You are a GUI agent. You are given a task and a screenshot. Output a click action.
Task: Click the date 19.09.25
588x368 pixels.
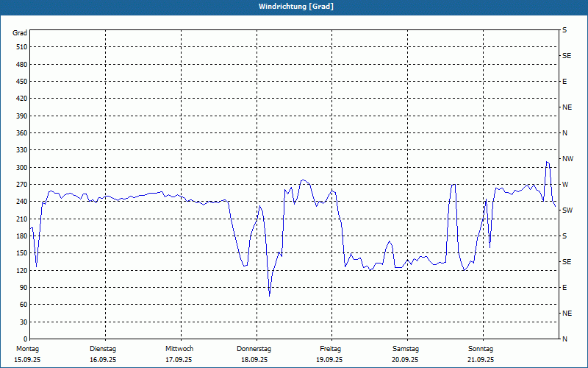(x=329, y=360)
